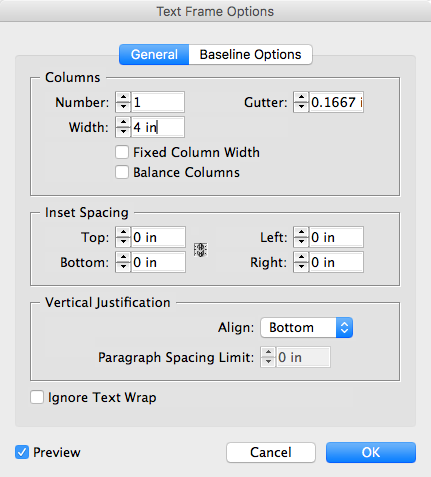Click the Left inset input field
This screenshot has height=477, width=431.
tap(336, 237)
